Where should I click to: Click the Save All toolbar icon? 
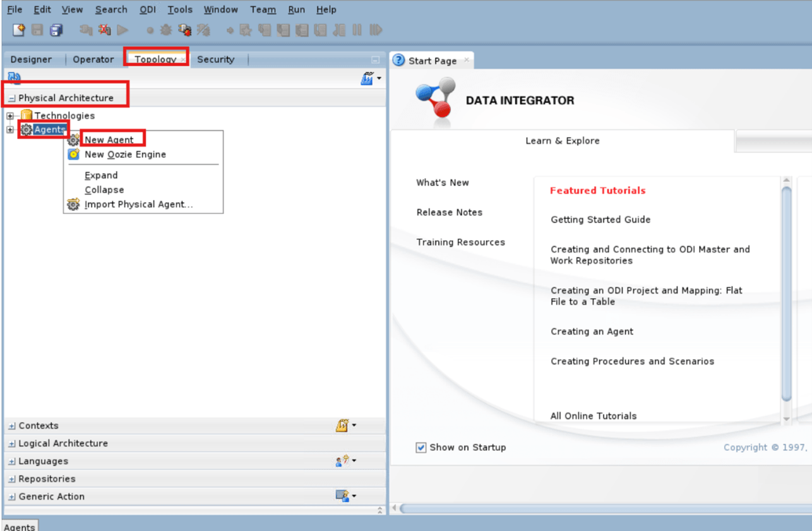click(x=56, y=30)
